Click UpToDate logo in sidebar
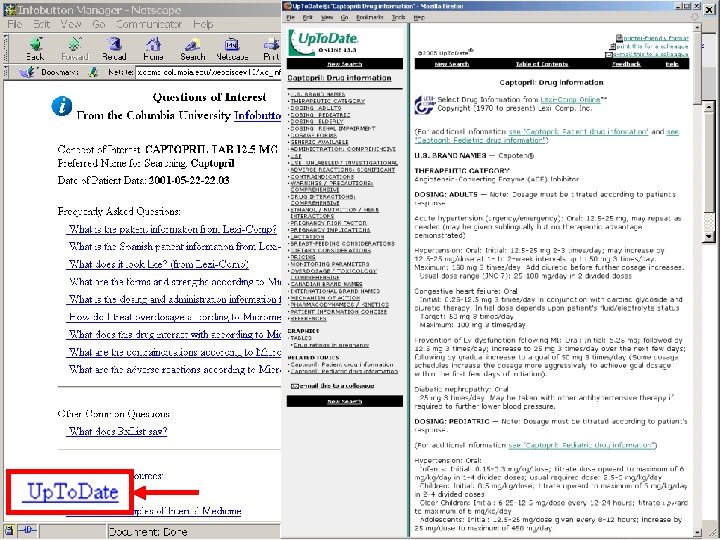 coord(323,42)
